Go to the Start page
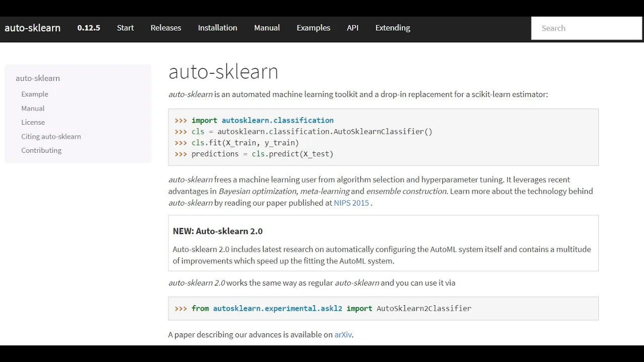This screenshot has width=644, height=362. coord(125,28)
